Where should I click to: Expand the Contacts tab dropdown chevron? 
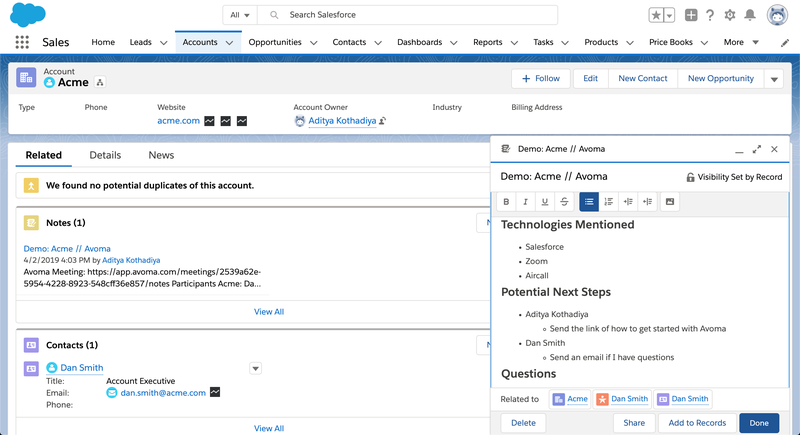click(378, 43)
